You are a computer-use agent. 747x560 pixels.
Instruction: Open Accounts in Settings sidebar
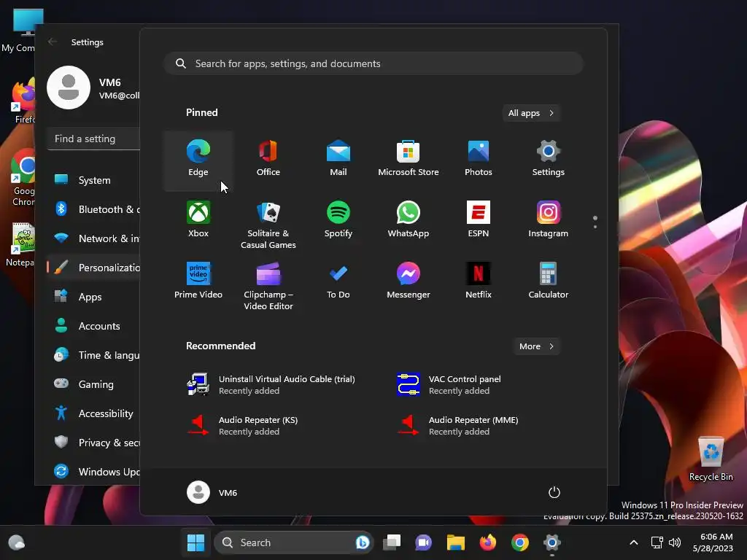click(x=94, y=326)
